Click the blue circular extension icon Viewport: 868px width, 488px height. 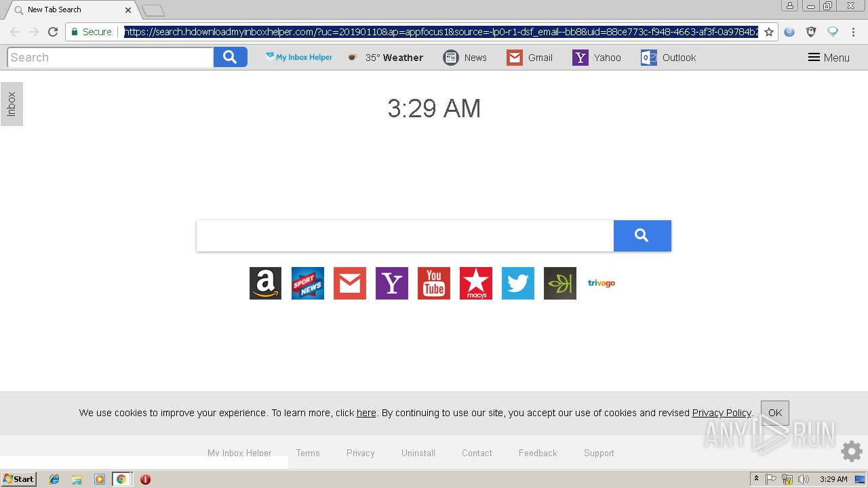pyautogui.click(x=789, y=32)
